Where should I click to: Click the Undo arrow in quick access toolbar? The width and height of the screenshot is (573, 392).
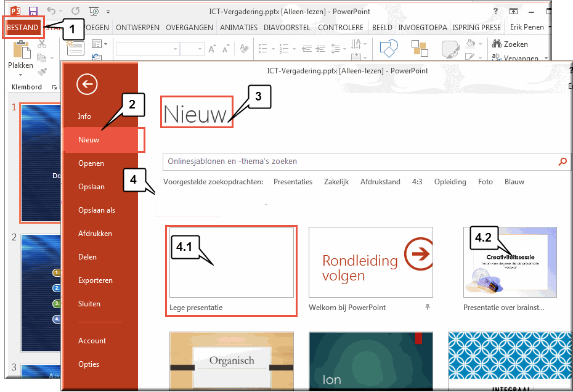coord(51,11)
